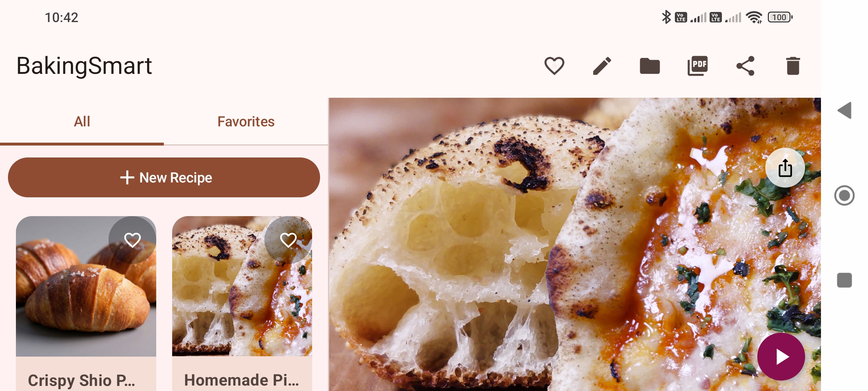Switch to the Favorites tab

coord(246,122)
